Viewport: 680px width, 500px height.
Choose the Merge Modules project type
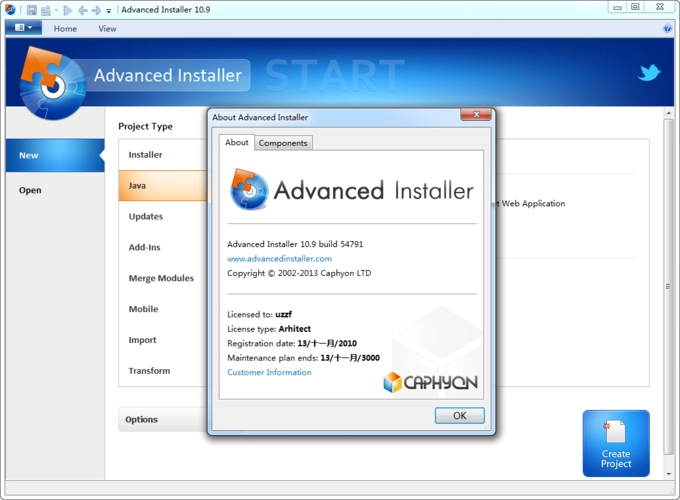click(163, 278)
